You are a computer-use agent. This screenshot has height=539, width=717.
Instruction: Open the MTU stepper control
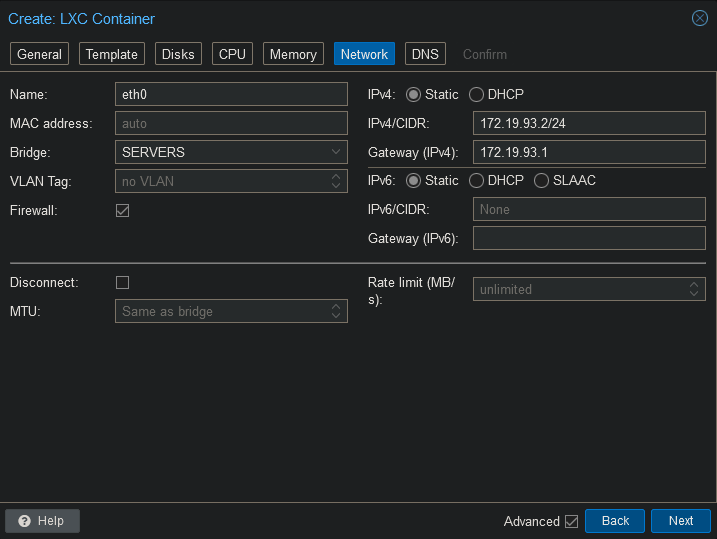[x=336, y=311]
